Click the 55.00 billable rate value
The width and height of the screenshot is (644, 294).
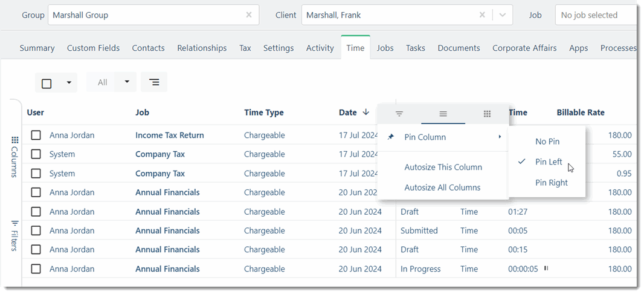[x=622, y=154]
